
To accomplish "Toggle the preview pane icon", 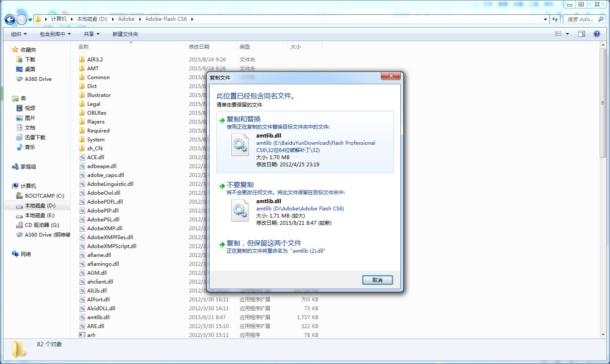I will point(582,34).
